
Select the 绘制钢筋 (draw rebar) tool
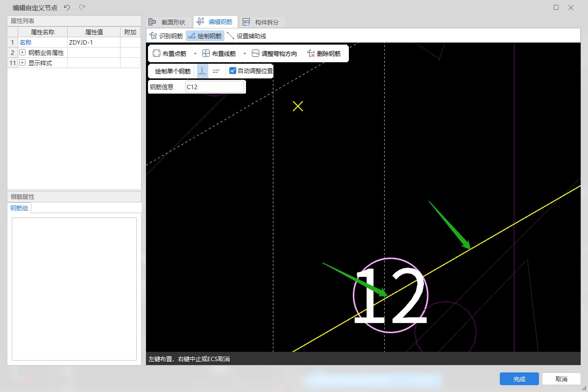(x=205, y=36)
